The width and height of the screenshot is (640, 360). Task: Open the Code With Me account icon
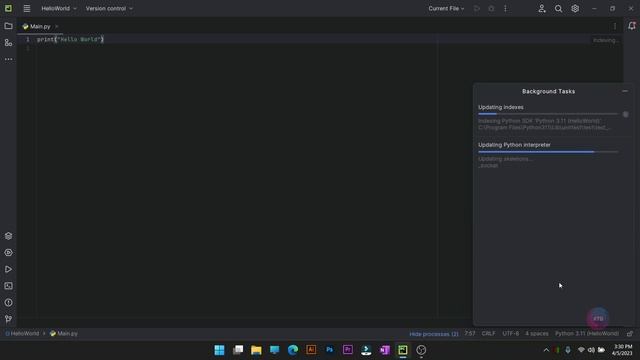(x=542, y=9)
